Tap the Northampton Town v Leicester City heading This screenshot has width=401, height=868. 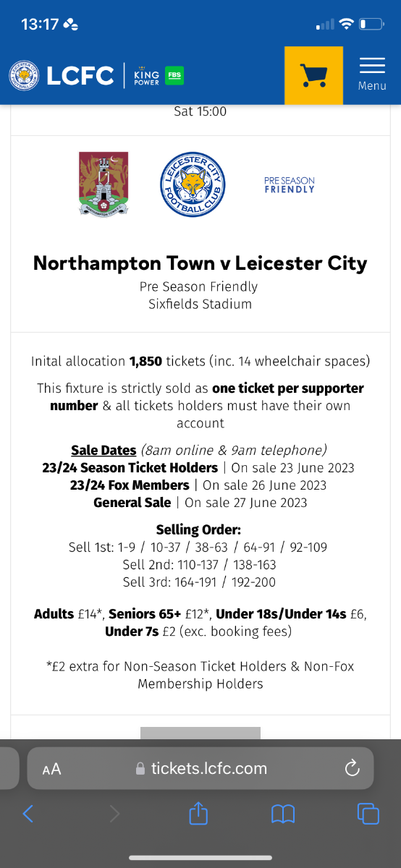(x=200, y=263)
